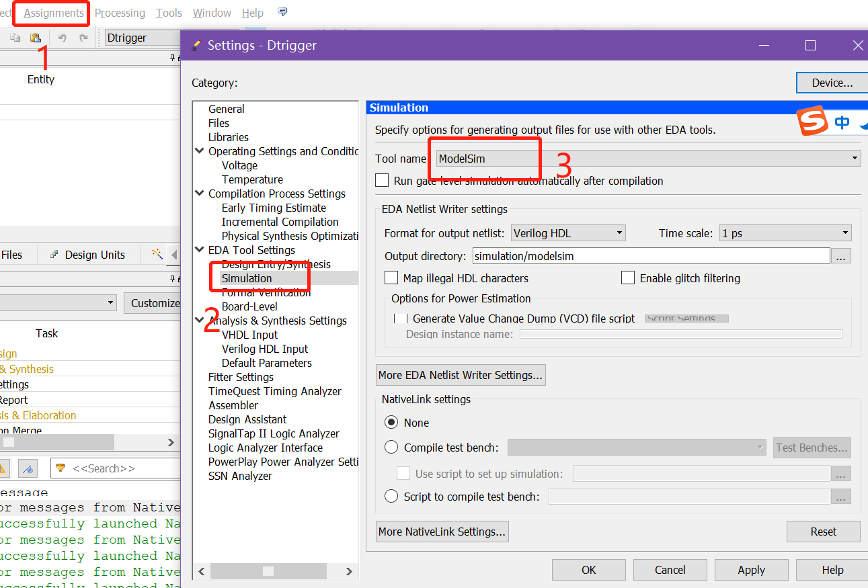Click the pencil icon in the Settings title bar

pyautogui.click(x=196, y=45)
